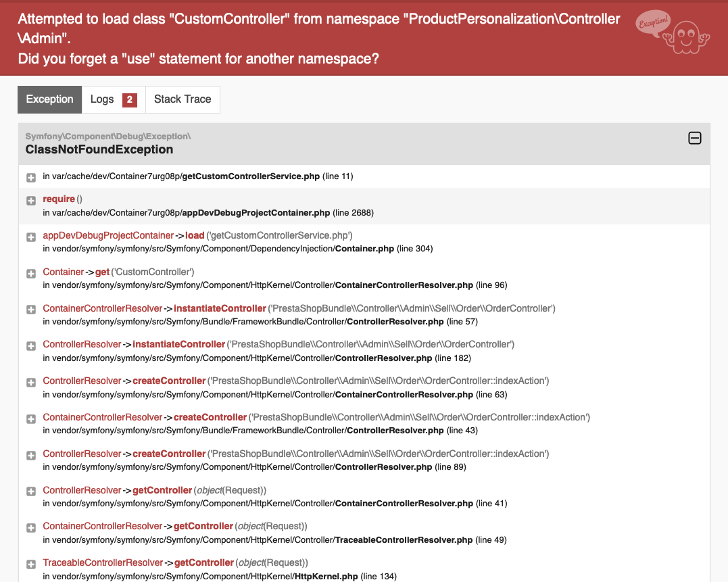728x582 pixels.
Task: Expand ControllerResolver createController line 63 trace
Action: coord(31,383)
